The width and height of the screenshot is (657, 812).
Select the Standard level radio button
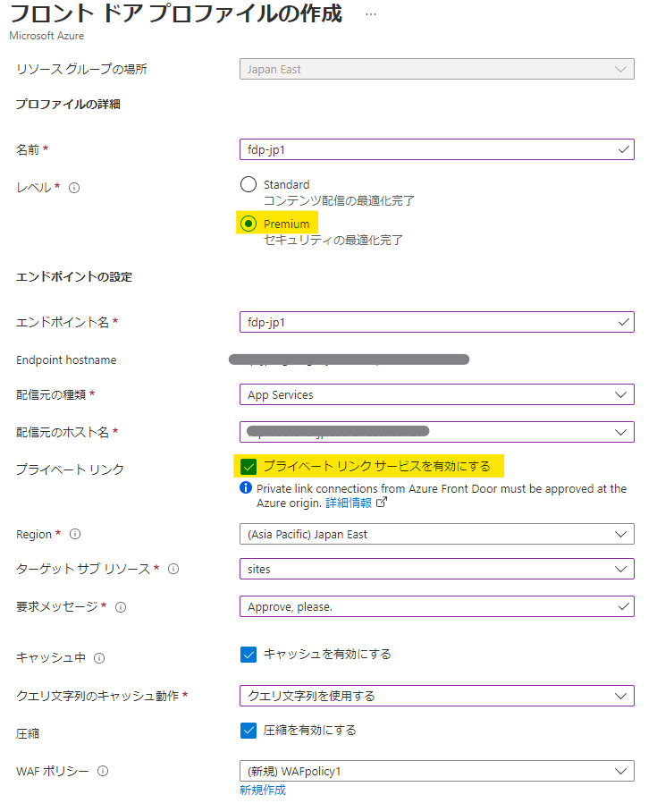pos(248,185)
